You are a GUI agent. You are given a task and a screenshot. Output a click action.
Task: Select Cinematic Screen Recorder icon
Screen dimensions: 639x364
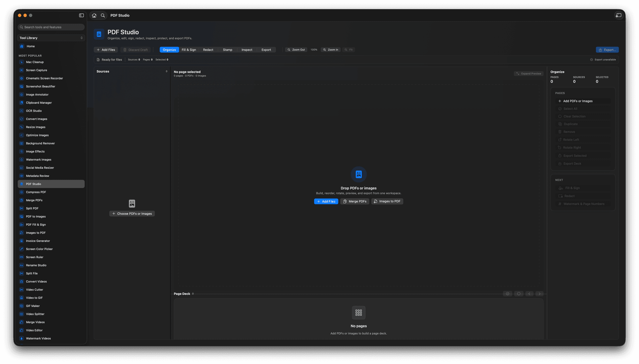pyautogui.click(x=22, y=78)
